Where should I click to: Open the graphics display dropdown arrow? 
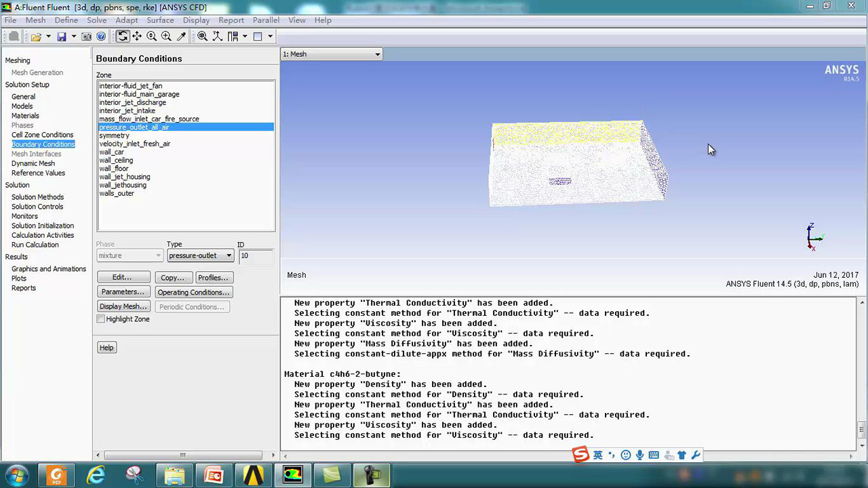click(x=270, y=37)
